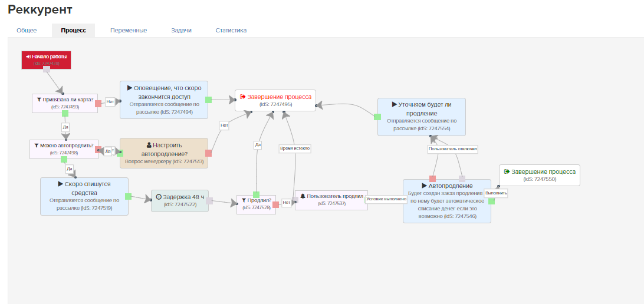Click the entry icon on Начало работы block
The height and width of the screenshot is (304, 644).
(28, 57)
